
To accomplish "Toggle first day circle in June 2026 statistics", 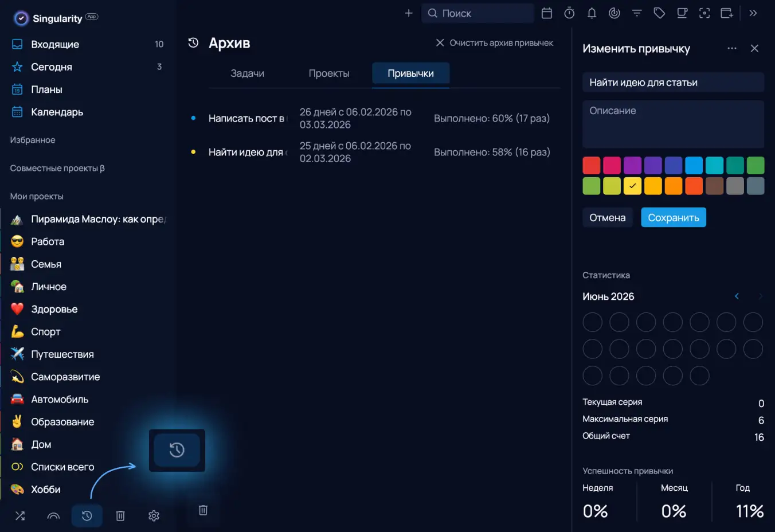I will click(592, 322).
